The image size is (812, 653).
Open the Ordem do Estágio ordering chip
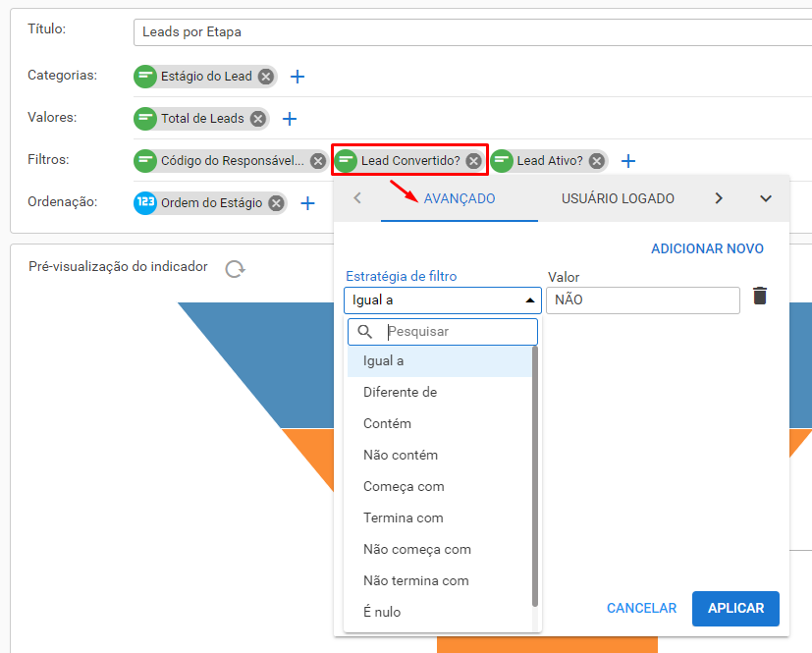(x=211, y=203)
